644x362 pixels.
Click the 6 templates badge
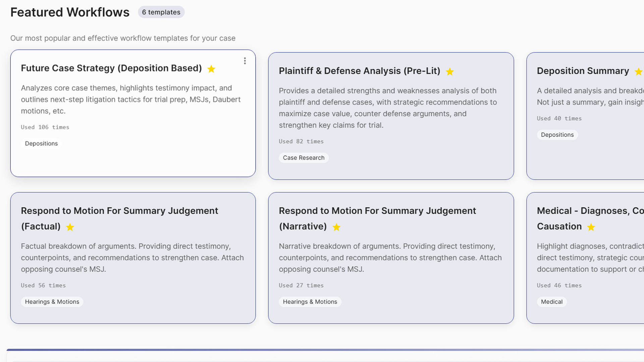tap(161, 12)
